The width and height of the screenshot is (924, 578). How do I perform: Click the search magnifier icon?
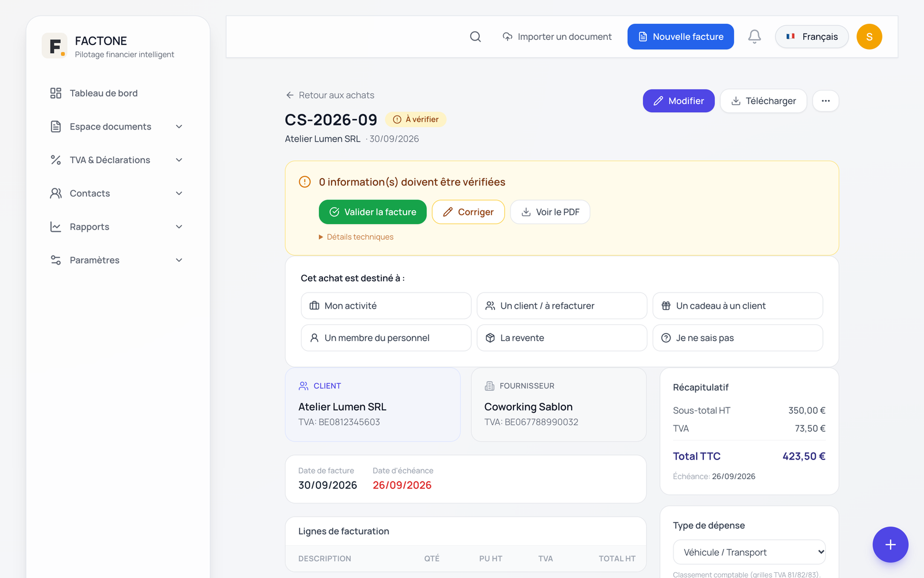[475, 36]
